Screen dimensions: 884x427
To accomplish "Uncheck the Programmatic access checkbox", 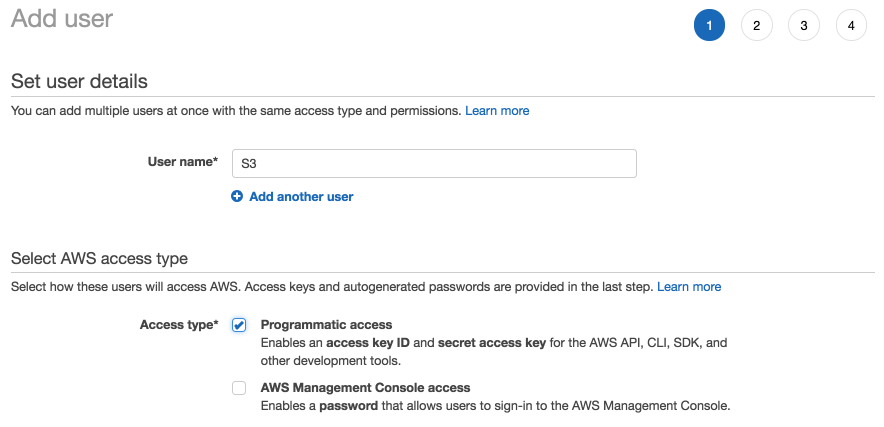I will (x=239, y=325).
